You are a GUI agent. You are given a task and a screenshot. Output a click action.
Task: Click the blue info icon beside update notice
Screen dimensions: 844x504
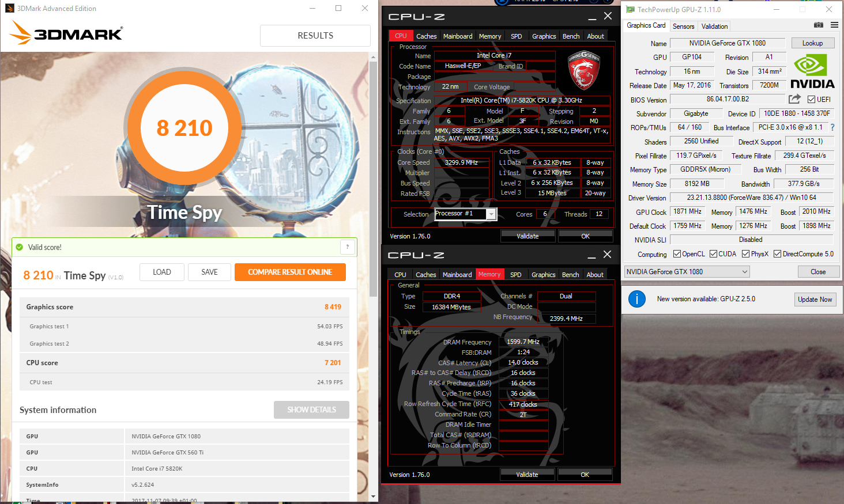pos(636,299)
